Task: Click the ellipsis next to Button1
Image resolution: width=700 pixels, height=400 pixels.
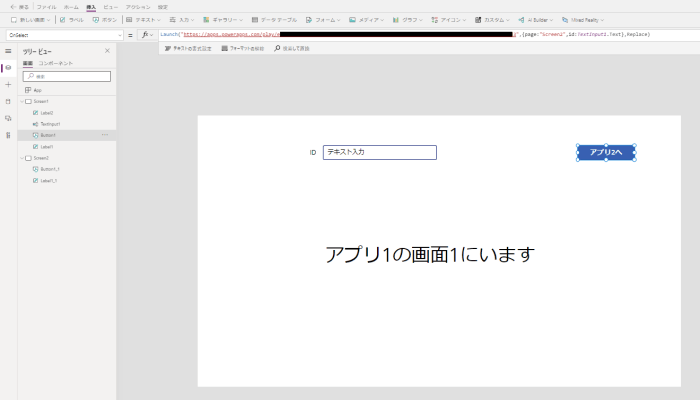Action: (104, 134)
